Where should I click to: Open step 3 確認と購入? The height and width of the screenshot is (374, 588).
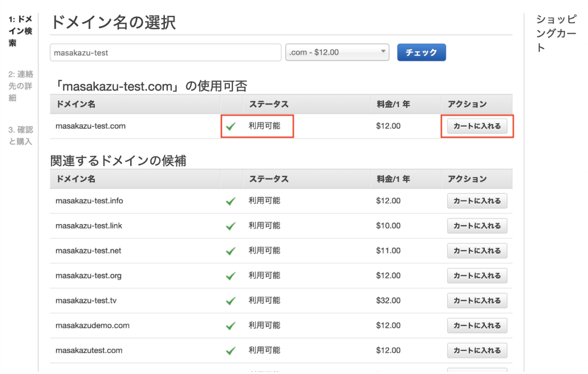click(20, 135)
